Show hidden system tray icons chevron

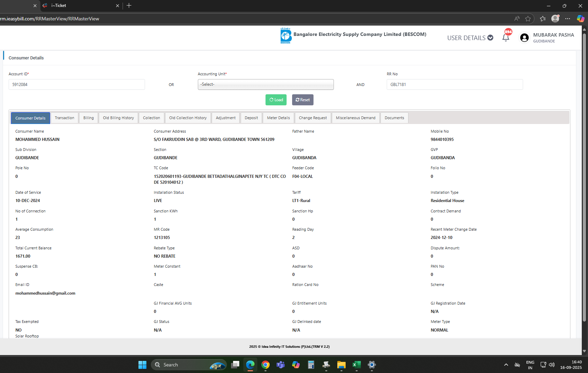[506, 365]
